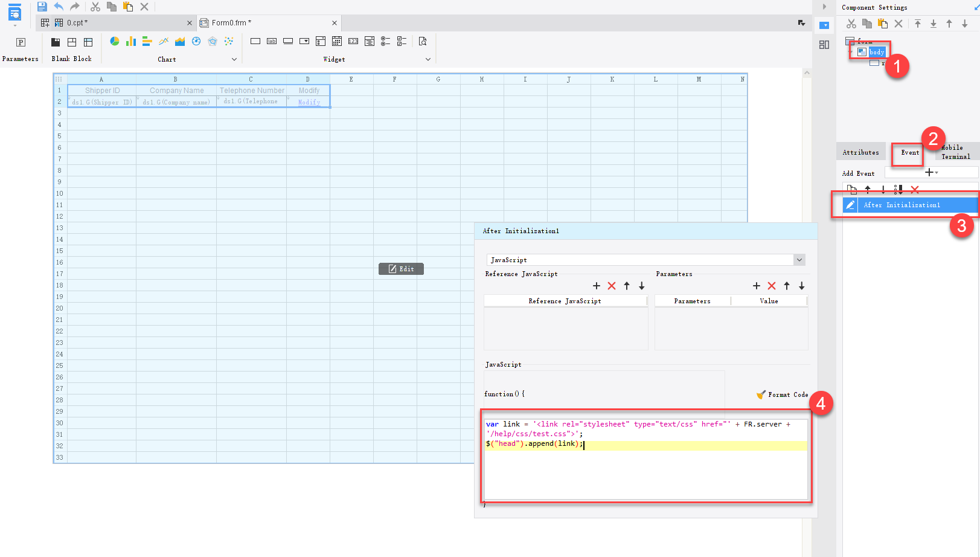The width and height of the screenshot is (980, 557).
Task: Click the undo arrow in the top toolbar
Action: 59,7
